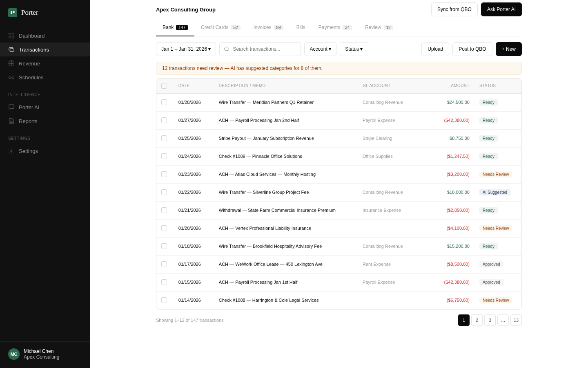Check the checkbox next to Check #1088 Harrington row
The height and width of the screenshot is (368, 588).
point(164,300)
